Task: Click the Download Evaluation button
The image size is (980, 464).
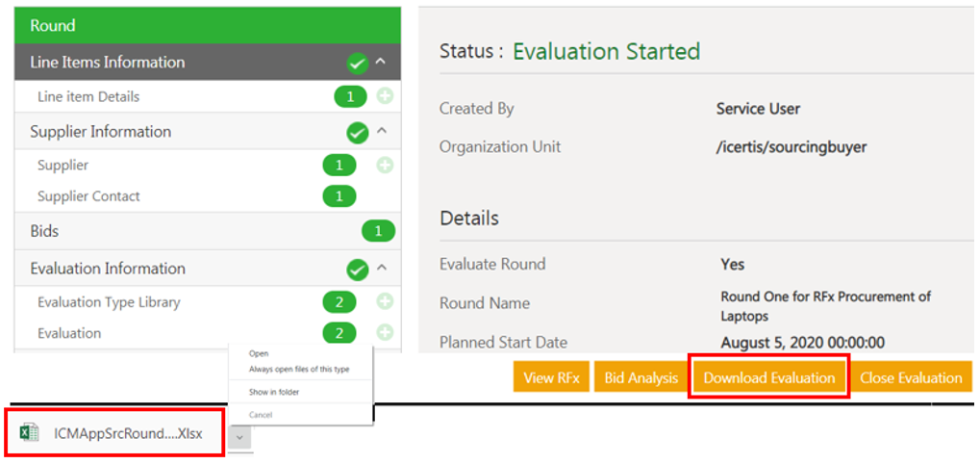Action: pos(768,378)
